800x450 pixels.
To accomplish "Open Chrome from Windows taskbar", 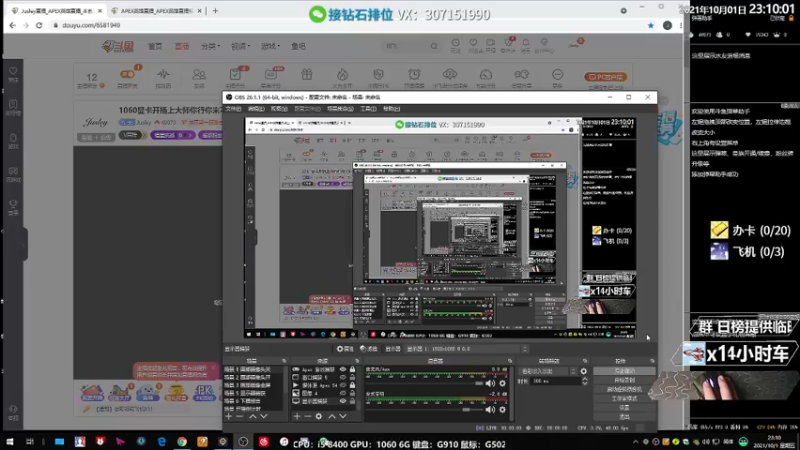I will tap(182, 442).
